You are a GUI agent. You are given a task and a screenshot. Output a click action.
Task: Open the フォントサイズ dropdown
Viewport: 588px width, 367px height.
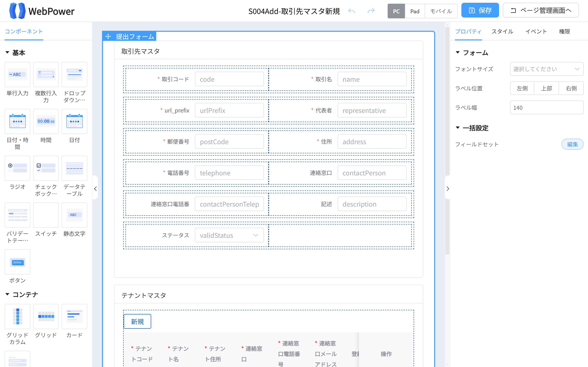pos(546,69)
